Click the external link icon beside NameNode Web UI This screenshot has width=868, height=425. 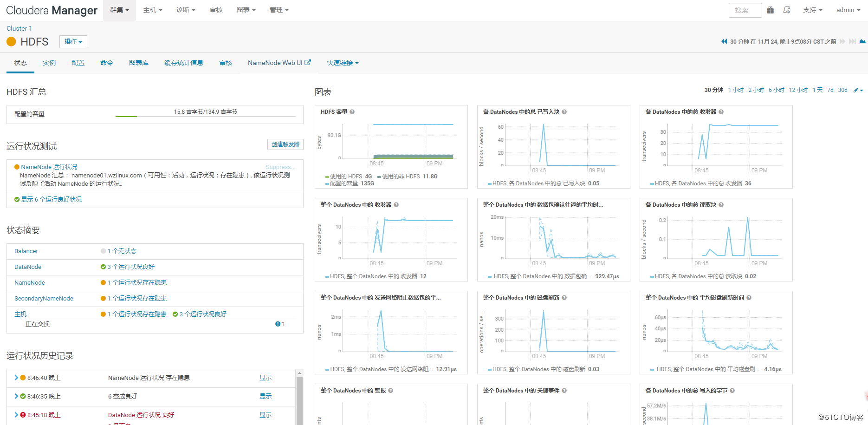pyautogui.click(x=308, y=62)
